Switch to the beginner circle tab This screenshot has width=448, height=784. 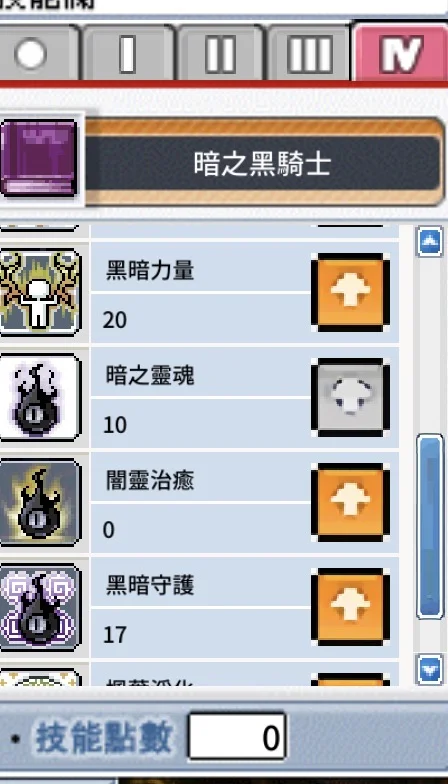36,52
